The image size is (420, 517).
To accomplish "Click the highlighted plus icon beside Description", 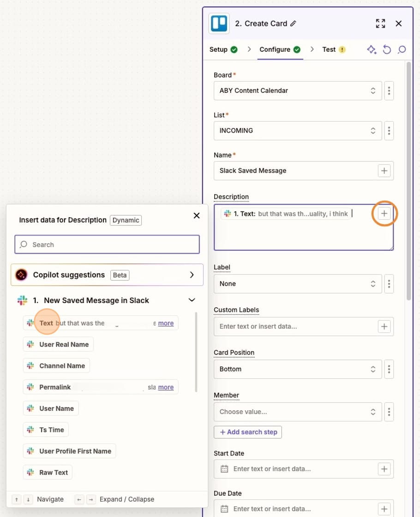I will click(384, 213).
